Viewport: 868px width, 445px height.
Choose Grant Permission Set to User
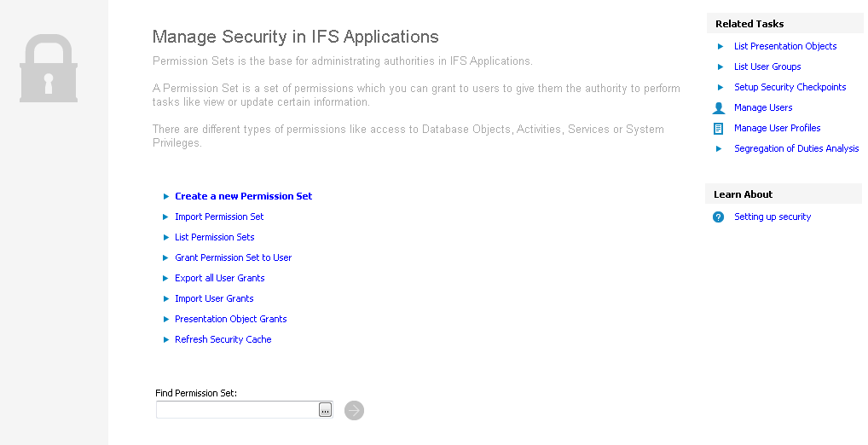[x=233, y=257]
